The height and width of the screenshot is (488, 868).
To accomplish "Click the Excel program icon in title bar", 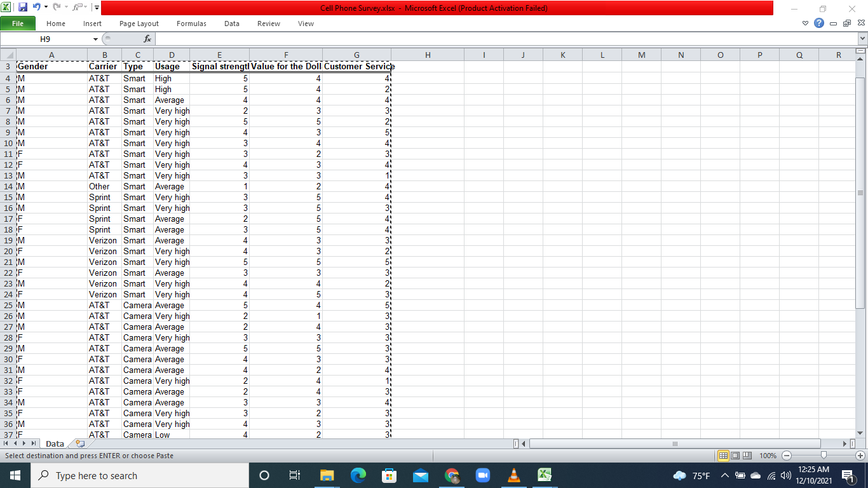I will pos(4,8).
